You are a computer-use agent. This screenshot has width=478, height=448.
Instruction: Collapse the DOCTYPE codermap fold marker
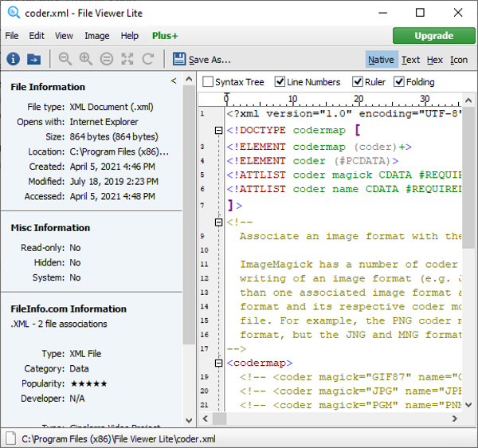tap(218, 130)
